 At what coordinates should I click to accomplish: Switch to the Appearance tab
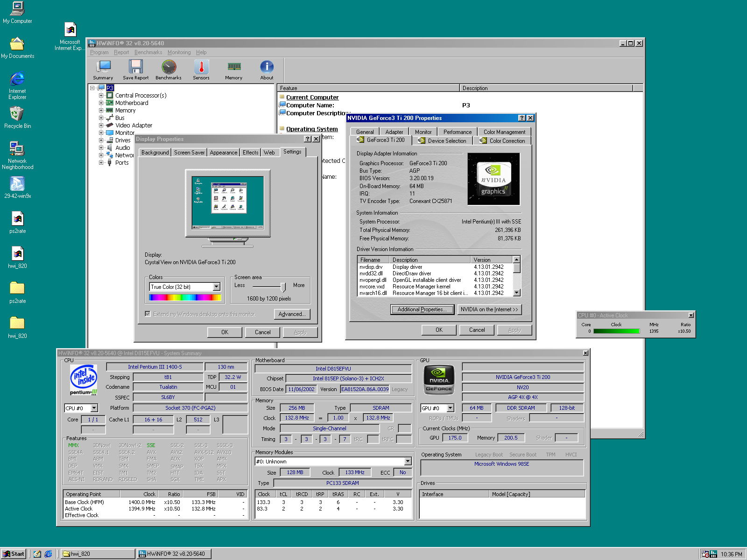223,153
